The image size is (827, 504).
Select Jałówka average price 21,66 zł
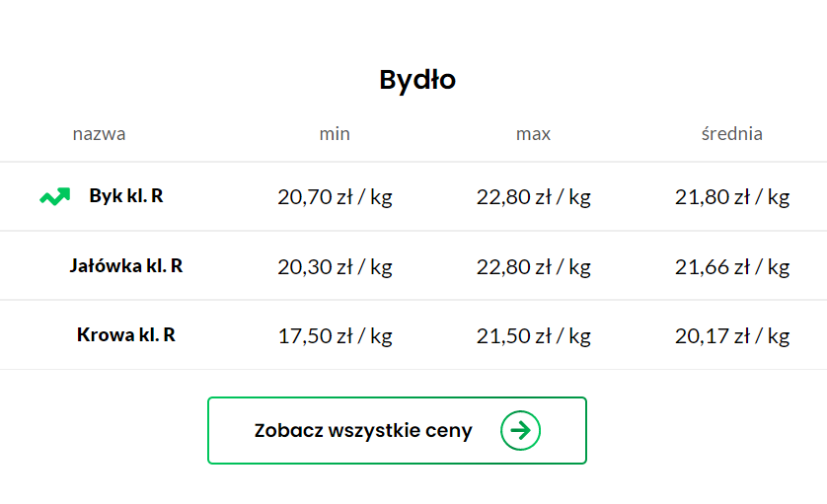point(732,266)
